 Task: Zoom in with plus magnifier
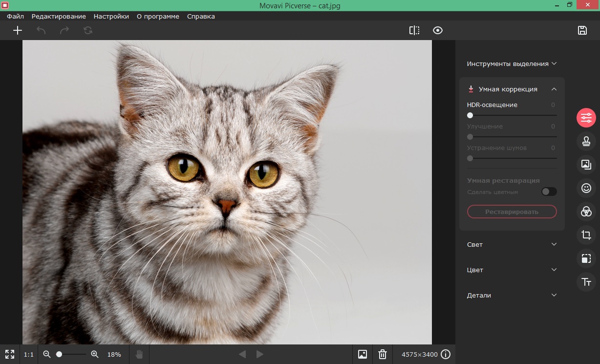tap(95, 354)
